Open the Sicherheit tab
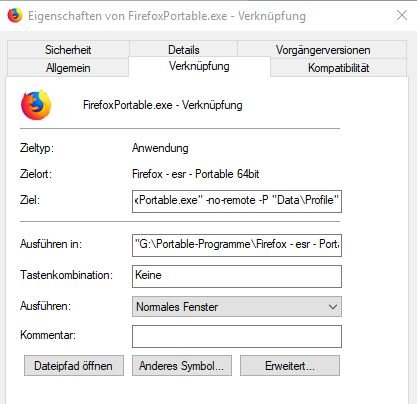This screenshot has height=404, width=417. click(x=68, y=50)
